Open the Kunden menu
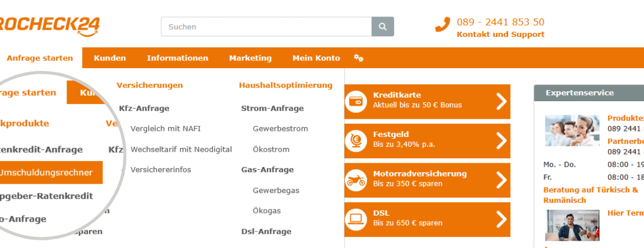The image size is (644, 248). [x=110, y=58]
